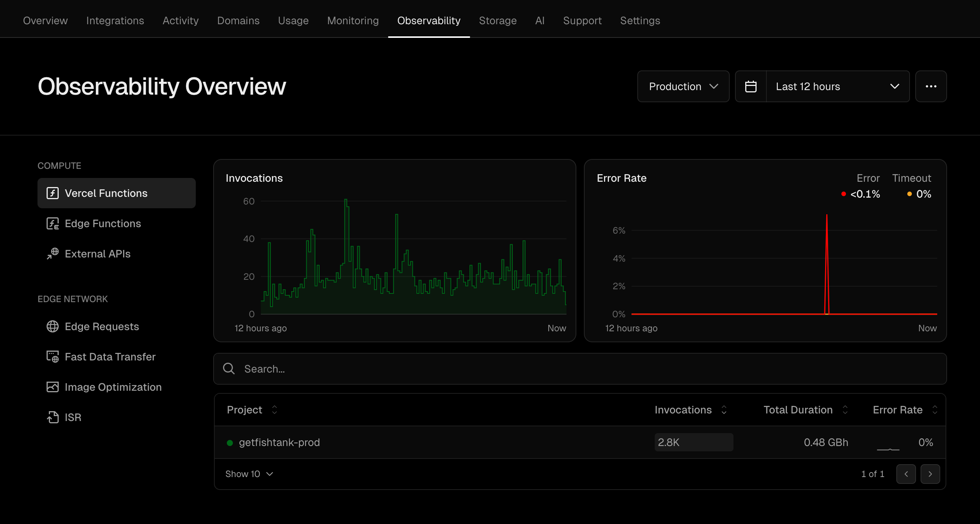Click inside the Search field
The height and width of the screenshot is (524, 980).
pyautogui.click(x=381, y=368)
